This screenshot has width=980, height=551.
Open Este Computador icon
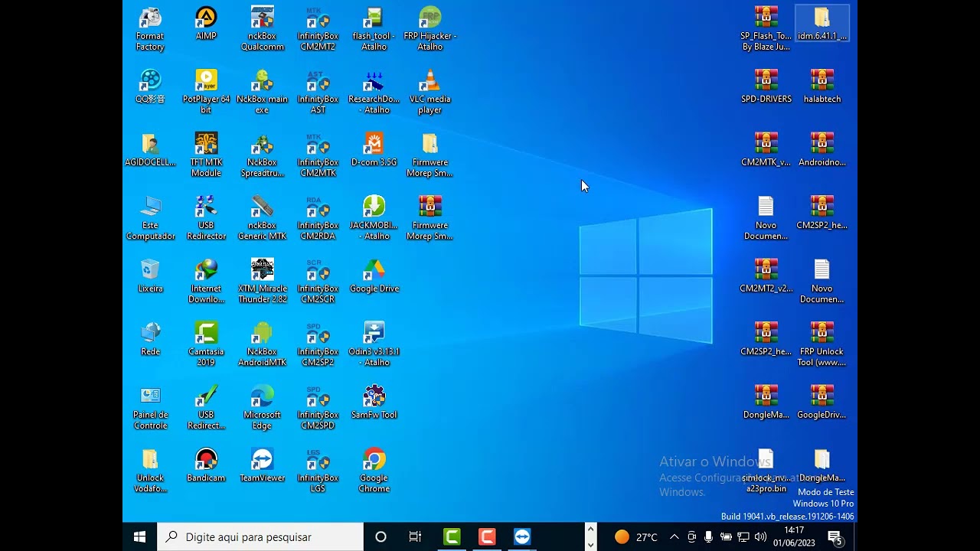click(150, 218)
